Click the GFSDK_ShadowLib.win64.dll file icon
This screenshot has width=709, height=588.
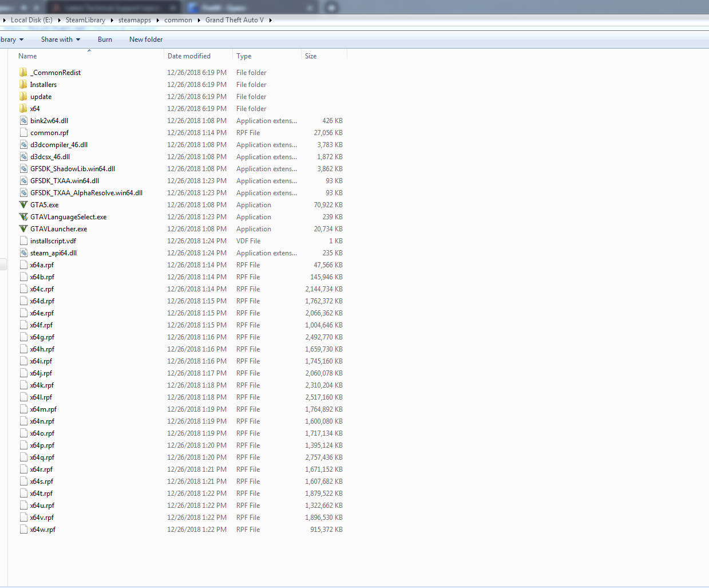pyautogui.click(x=23, y=168)
